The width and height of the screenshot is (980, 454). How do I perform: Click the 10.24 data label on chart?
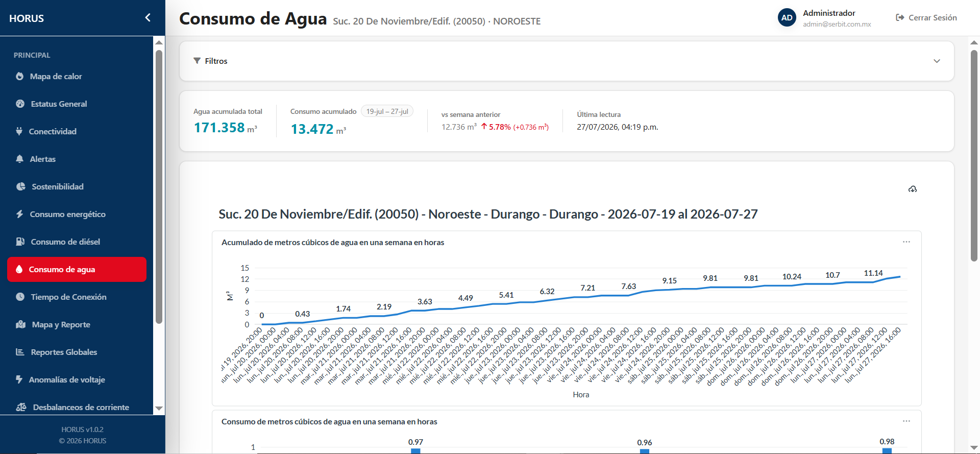tap(792, 276)
